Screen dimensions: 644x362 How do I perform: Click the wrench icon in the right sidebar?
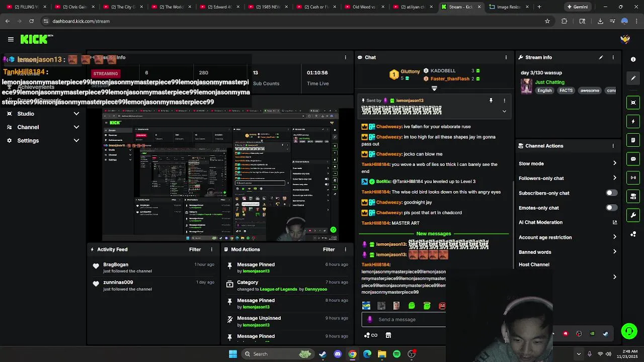point(633,215)
